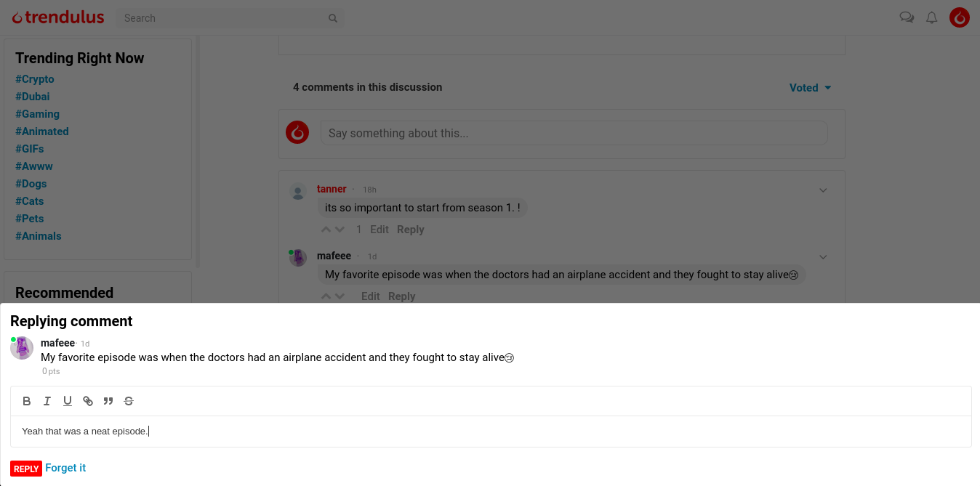Click the 'Recommended' heading

coord(65,293)
